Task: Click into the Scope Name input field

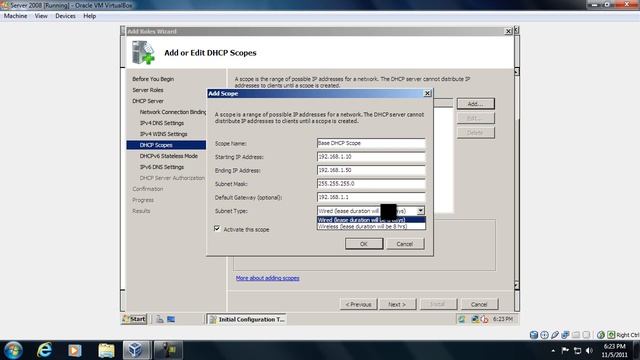Action: coord(371,143)
